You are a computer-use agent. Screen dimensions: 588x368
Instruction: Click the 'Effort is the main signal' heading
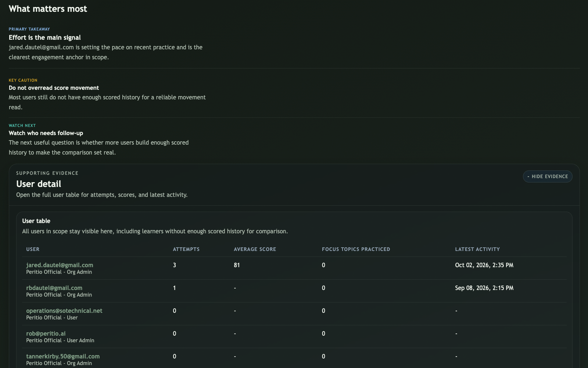[x=45, y=38]
